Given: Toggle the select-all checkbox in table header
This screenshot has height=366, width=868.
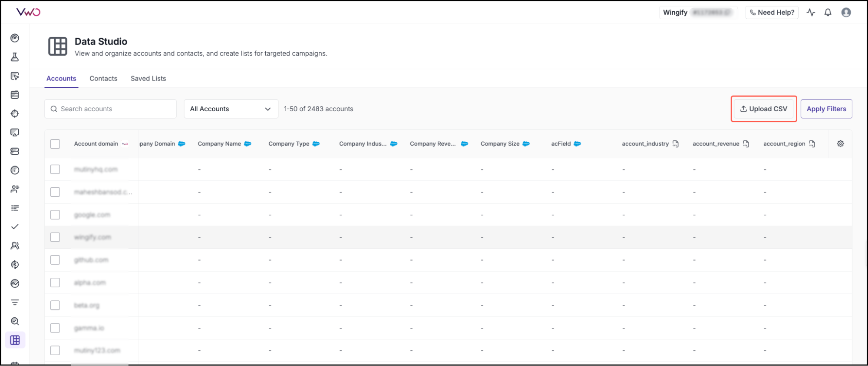Looking at the screenshot, I should (x=55, y=144).
